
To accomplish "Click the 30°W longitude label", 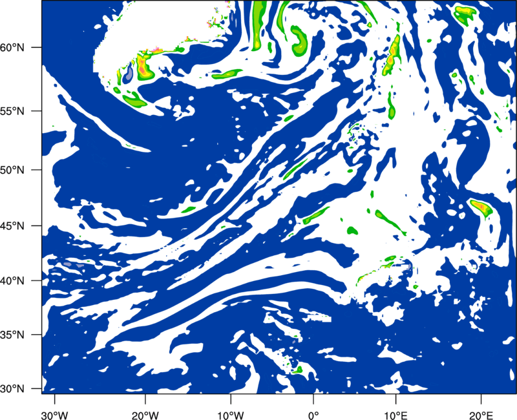I will (x=54, y=415).
